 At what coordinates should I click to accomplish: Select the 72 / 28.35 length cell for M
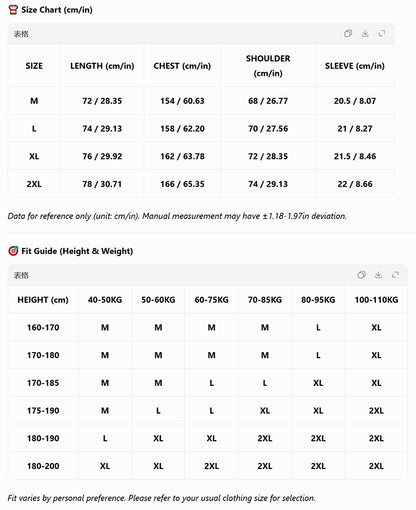pos(102,101)
